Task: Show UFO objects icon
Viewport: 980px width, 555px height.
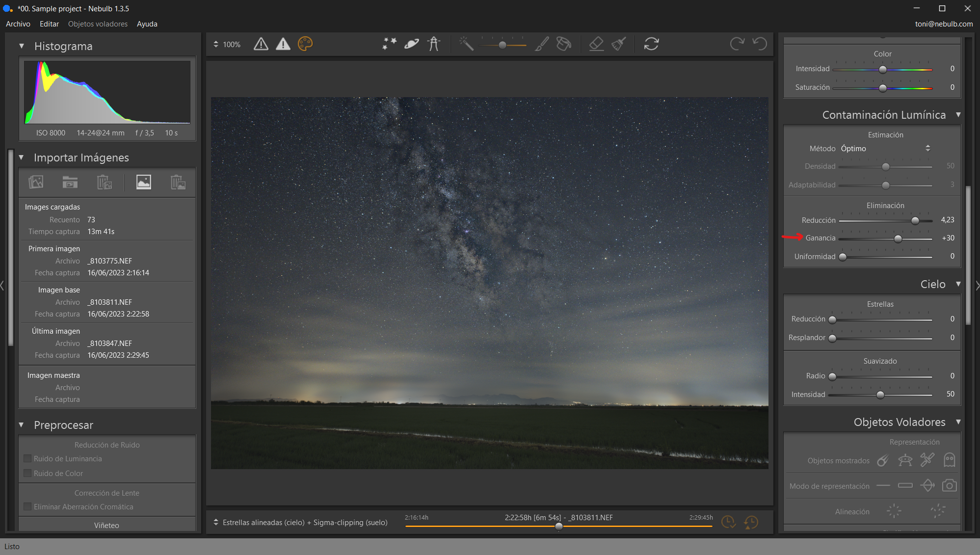Action: pos(905,460)
